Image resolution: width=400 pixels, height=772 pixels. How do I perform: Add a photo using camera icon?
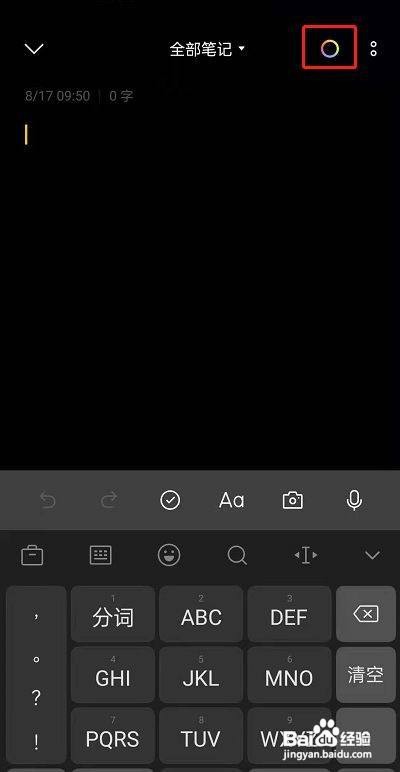coord(293,500)
